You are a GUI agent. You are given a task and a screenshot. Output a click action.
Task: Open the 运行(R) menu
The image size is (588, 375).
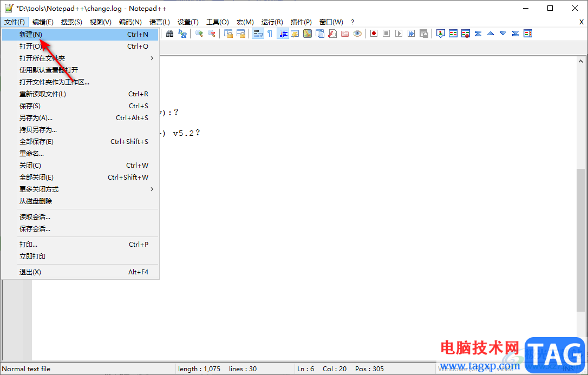pos(272,22)
